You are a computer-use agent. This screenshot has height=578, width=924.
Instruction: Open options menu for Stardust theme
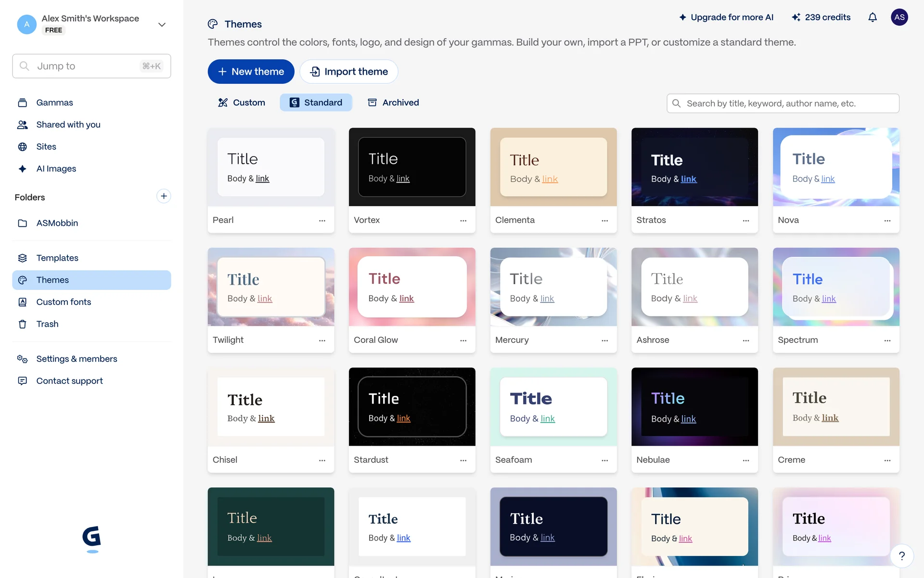(x=463, y=460)
